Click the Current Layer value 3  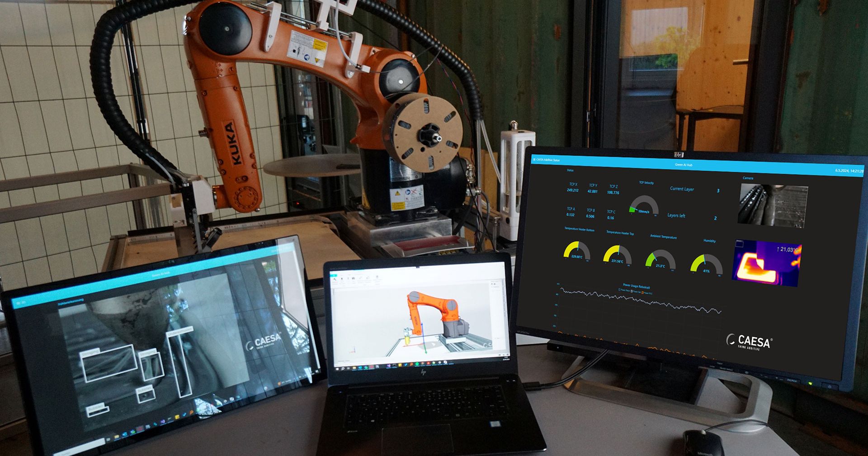point(718,191)
